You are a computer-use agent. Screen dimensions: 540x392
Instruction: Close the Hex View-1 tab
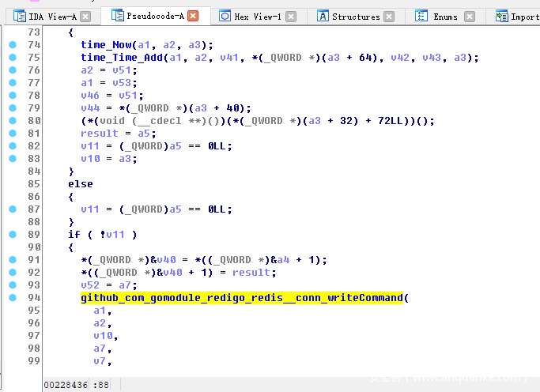click(x=291, y=16)
